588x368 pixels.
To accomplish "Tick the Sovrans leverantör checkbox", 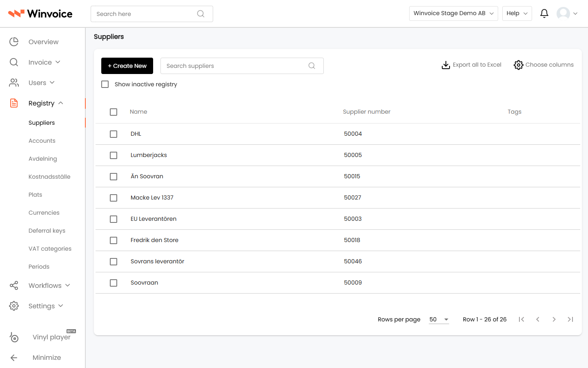I will (114, 262).
